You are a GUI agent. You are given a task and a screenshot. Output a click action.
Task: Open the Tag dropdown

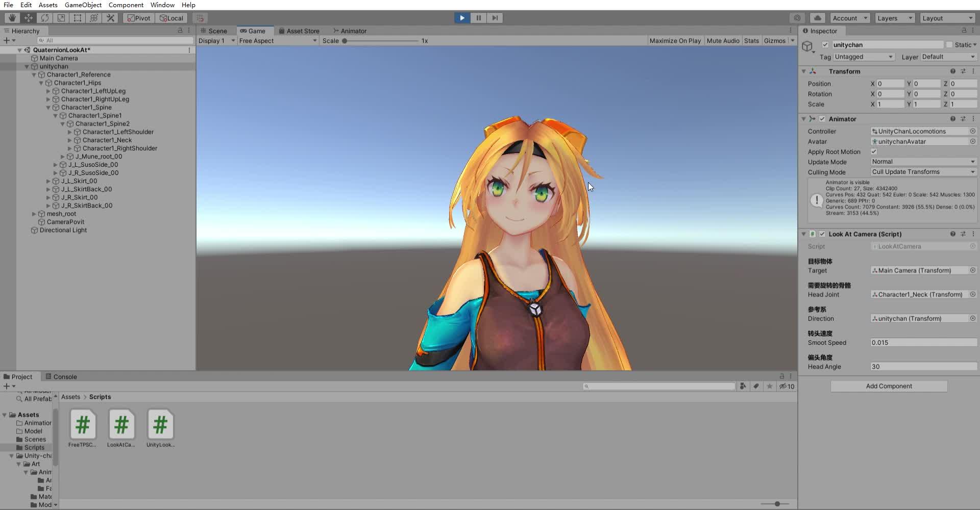[864, 57]
